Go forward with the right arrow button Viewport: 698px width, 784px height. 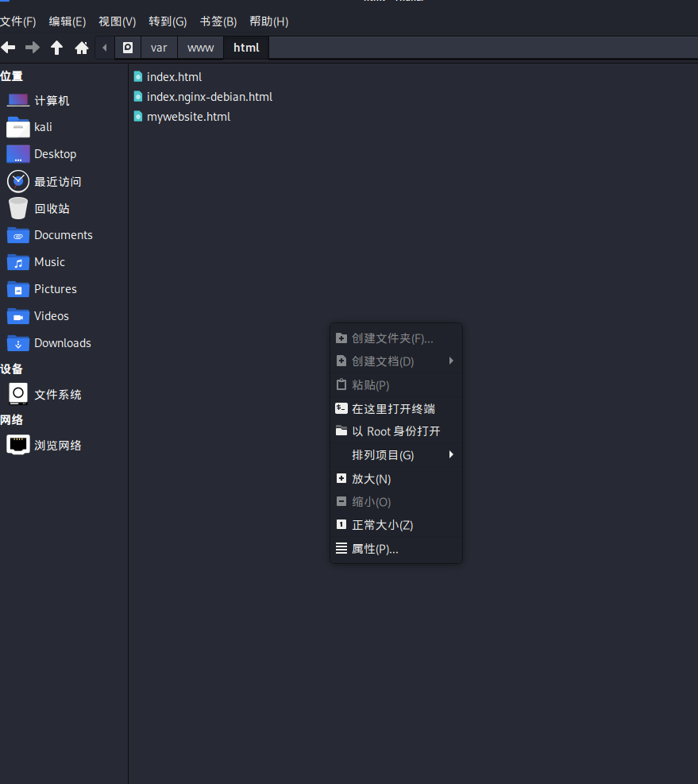pos(33,48)
